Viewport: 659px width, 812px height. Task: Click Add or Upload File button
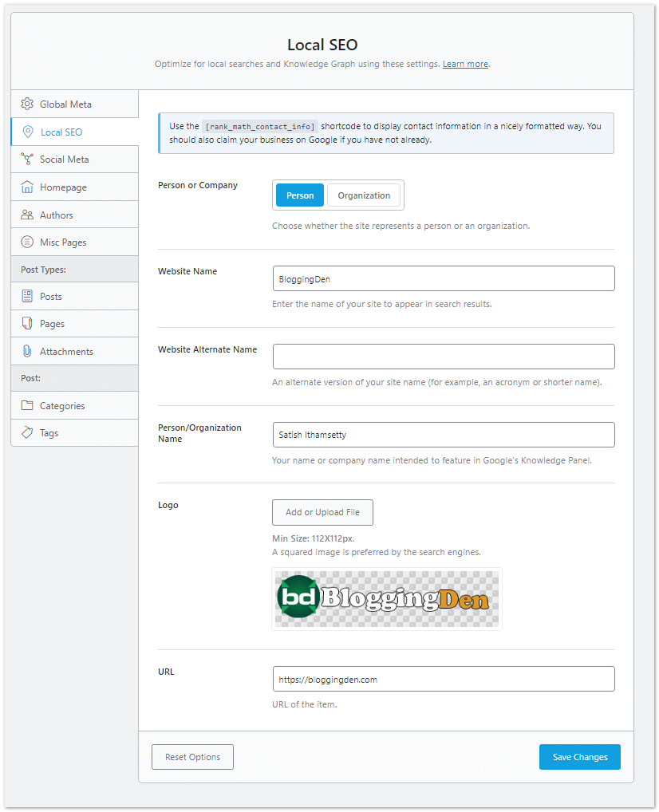[x=322, y=512]
